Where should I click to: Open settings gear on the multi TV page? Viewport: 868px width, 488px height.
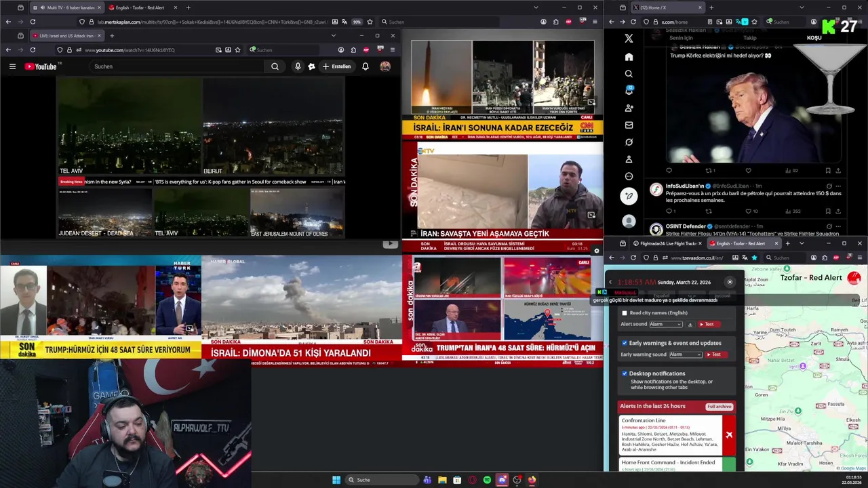pyautogui.click(x=596, y=251)
